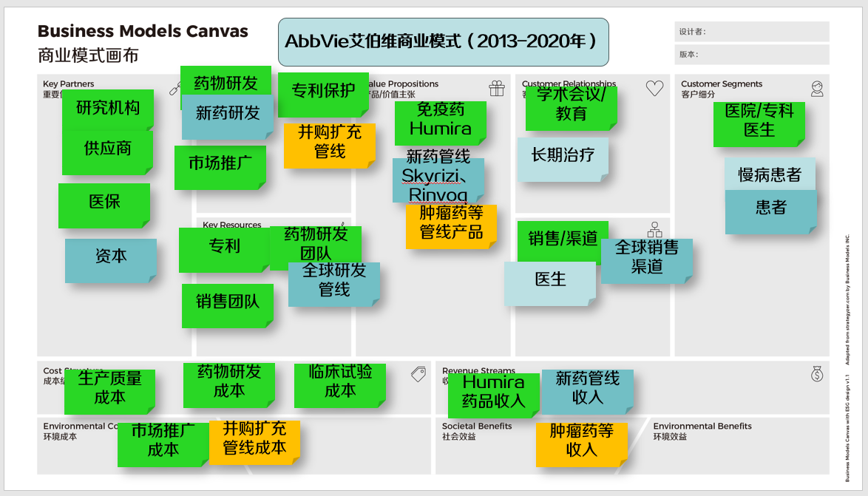Click the Key Resources section label
Image resolution: width=868 pixels, height=496 pixels.
[x=232, y=225]
